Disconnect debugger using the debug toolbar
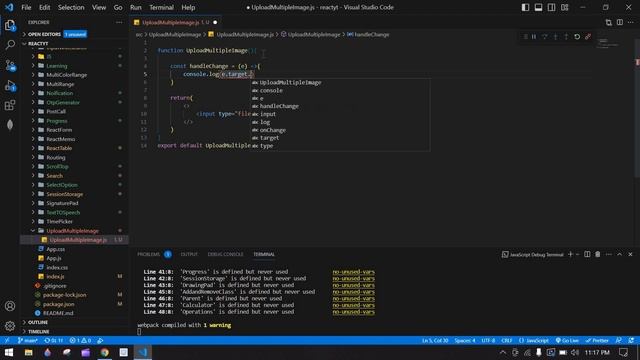Viewport: 640px width, 360px height. click(x=588, y=37)
